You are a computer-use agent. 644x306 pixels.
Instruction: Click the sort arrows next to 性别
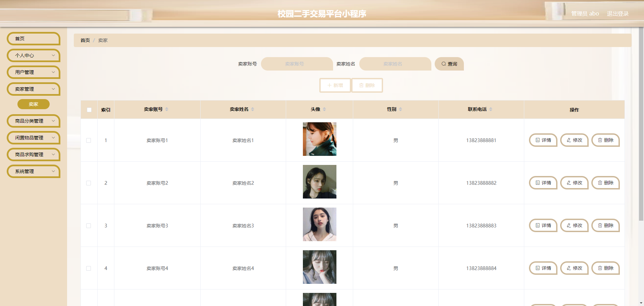[400, 109]
